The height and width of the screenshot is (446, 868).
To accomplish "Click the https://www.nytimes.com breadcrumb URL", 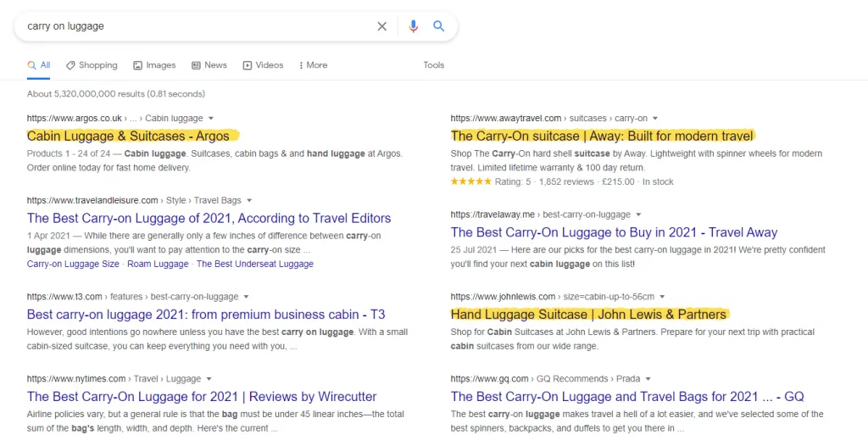I will tap(76, 379).
